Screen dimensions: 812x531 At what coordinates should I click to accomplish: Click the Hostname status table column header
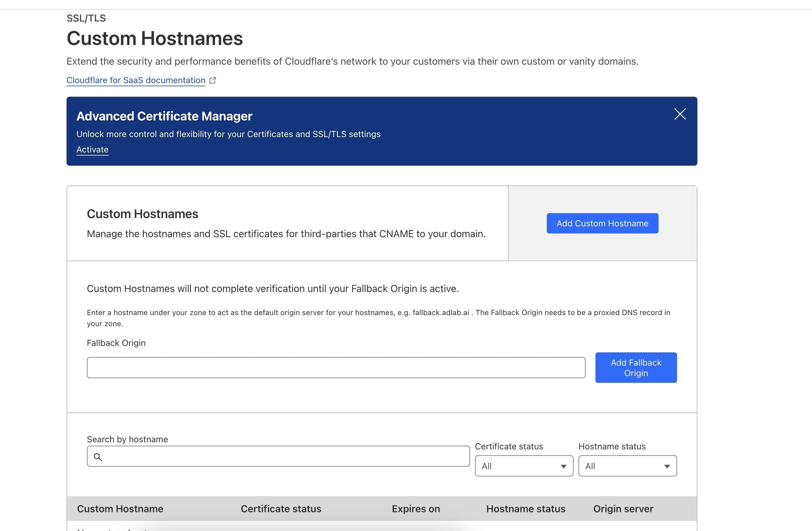pyautogui.click(x=526, y=509)
